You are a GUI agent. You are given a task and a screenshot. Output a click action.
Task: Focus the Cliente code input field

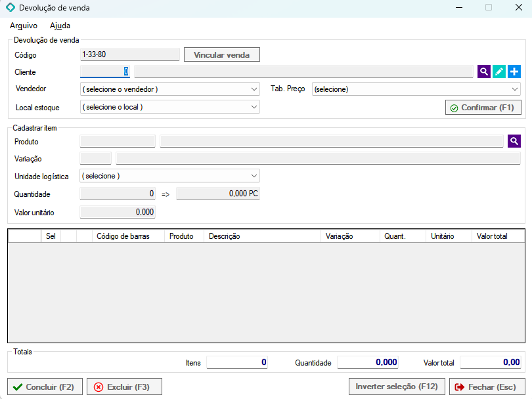[x=105, y=72]
